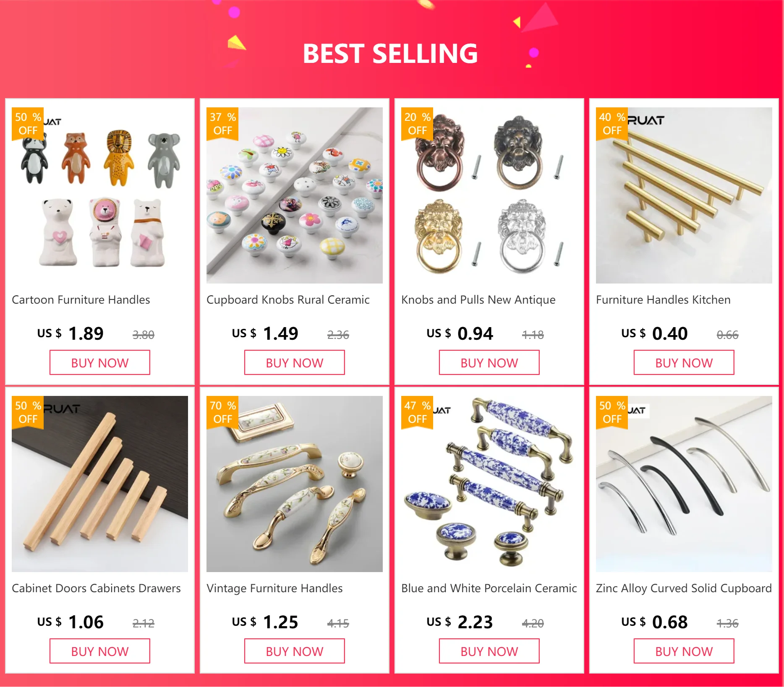The height and width of the screenshot is (687, 784).
Task: Open the lion head ring pulls image
Action: 489,195
